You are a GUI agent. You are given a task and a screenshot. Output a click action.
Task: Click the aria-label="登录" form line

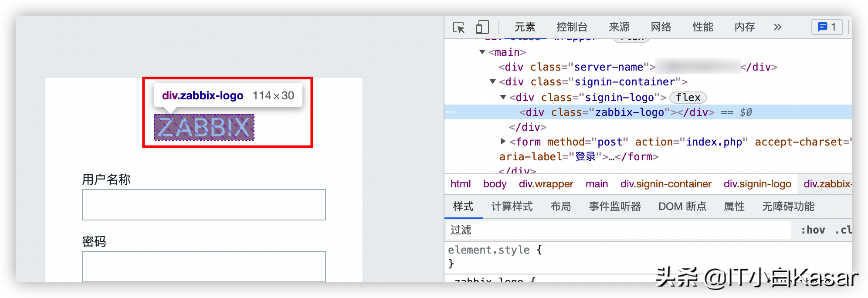579,157
